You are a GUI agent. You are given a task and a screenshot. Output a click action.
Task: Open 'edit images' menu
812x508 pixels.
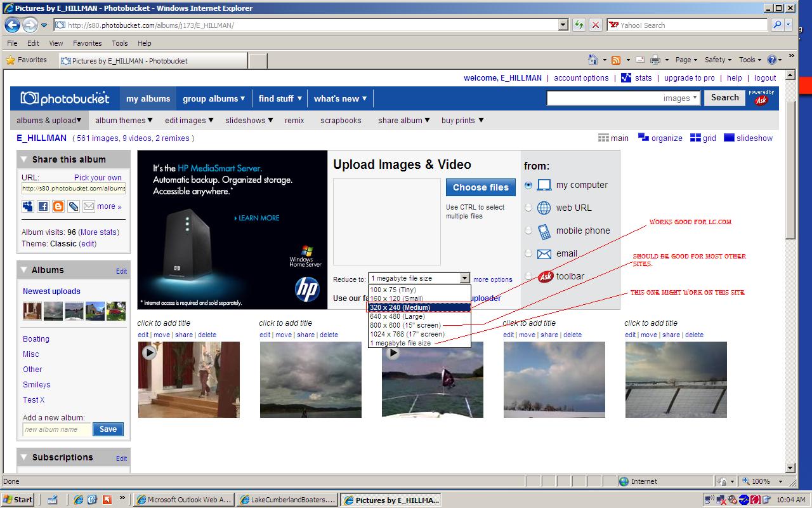(189, 120)
